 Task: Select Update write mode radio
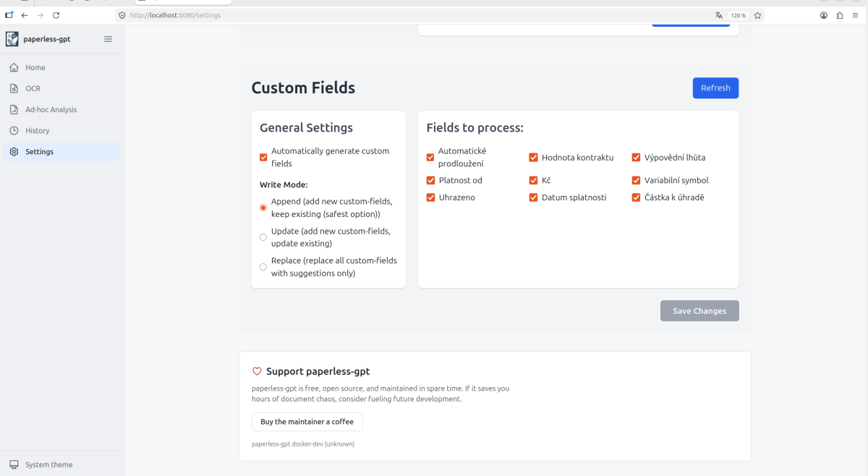pyautogui.click(x=263, y=237)
